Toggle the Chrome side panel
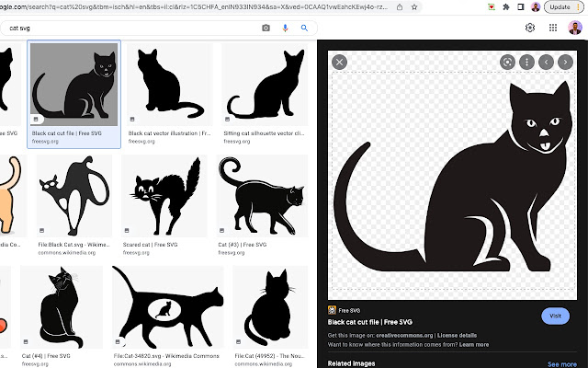The width and height of the screenshot is (588, 368). click(521, 7)
